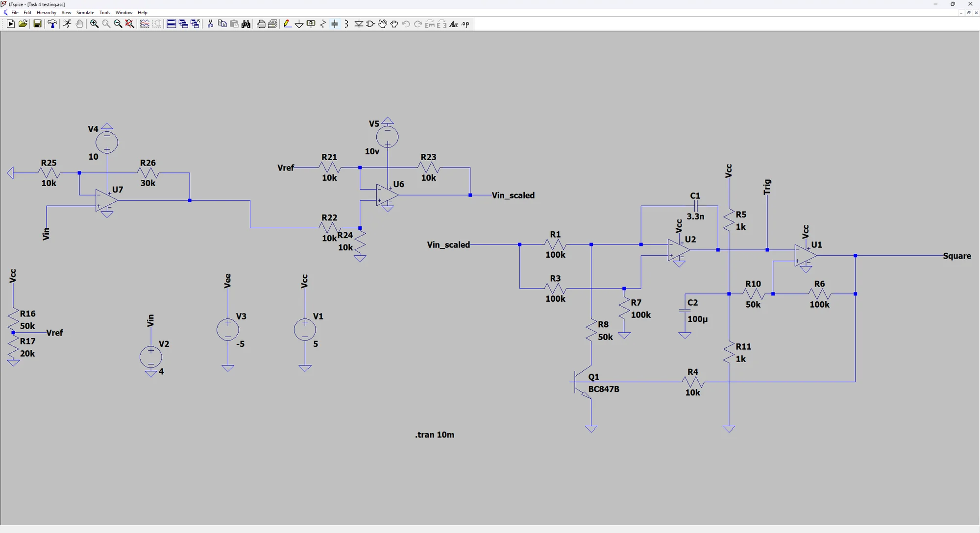The image size is (980, 533).
Task: Click the pan magnifier icon
Action: [x=106, y=24]
